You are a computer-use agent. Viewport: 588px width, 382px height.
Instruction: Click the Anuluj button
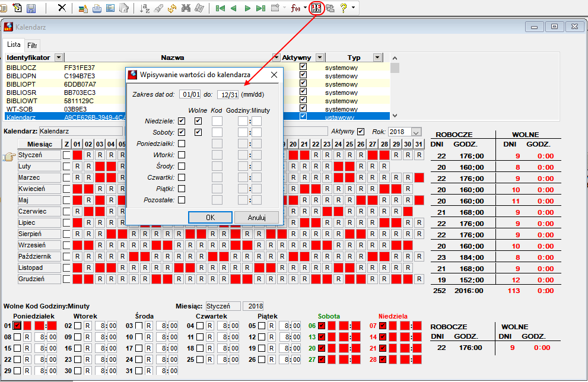pos(256,218)
